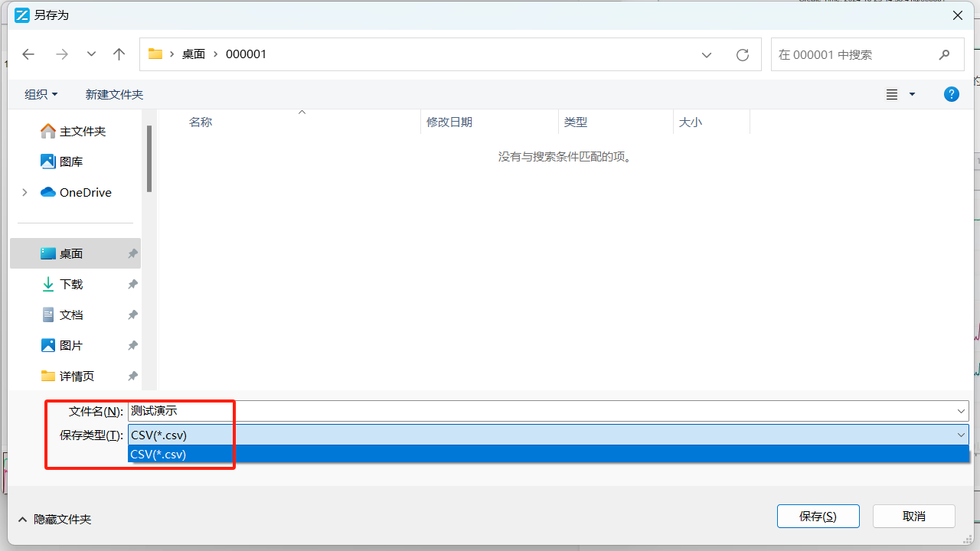Sort files by 名称 column

[x=201, y=122]
